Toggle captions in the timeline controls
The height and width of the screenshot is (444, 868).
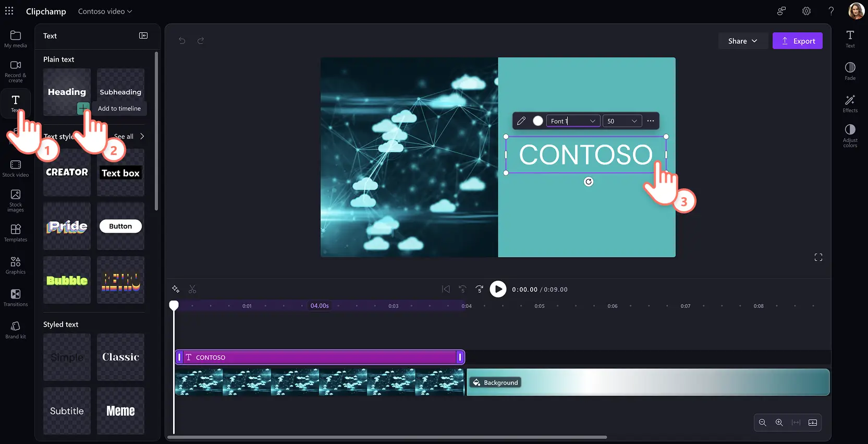tap(813, 423)
